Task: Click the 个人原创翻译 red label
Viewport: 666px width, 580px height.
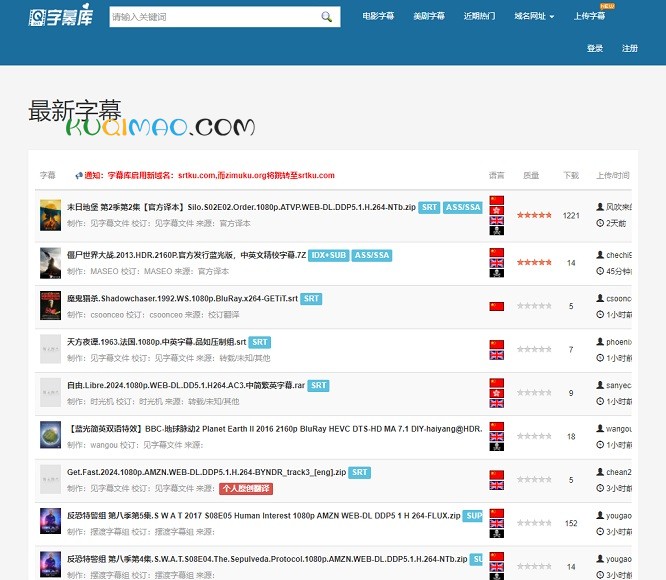Action: (246, 489)
